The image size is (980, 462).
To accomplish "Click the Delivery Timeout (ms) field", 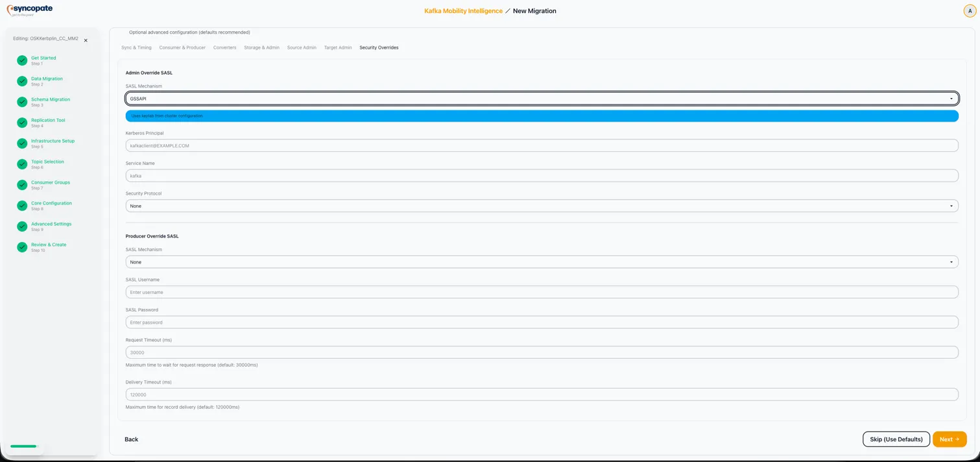I will [542, 395].
